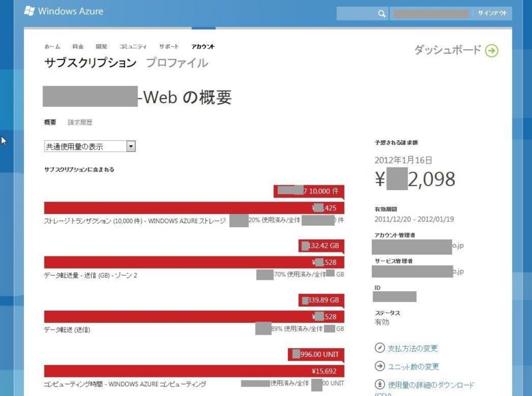Open the サポート menu item
The image size is (532, 396).
tap(169, 47)
